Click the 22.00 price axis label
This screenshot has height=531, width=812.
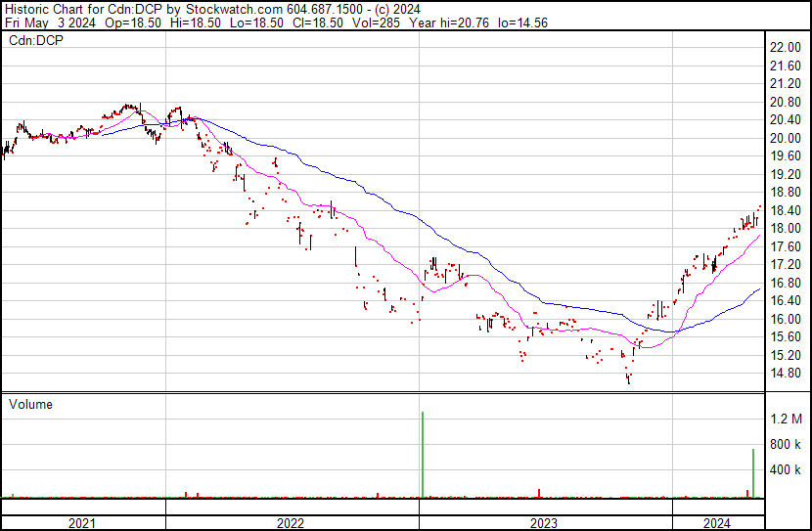[x=786, y=47]
